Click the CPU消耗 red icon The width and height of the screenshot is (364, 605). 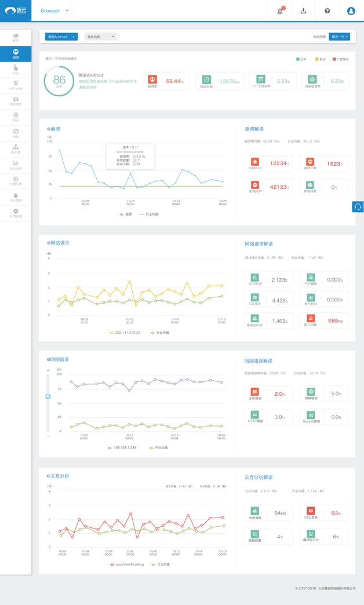pyautogui.click(x=311, y=513)
